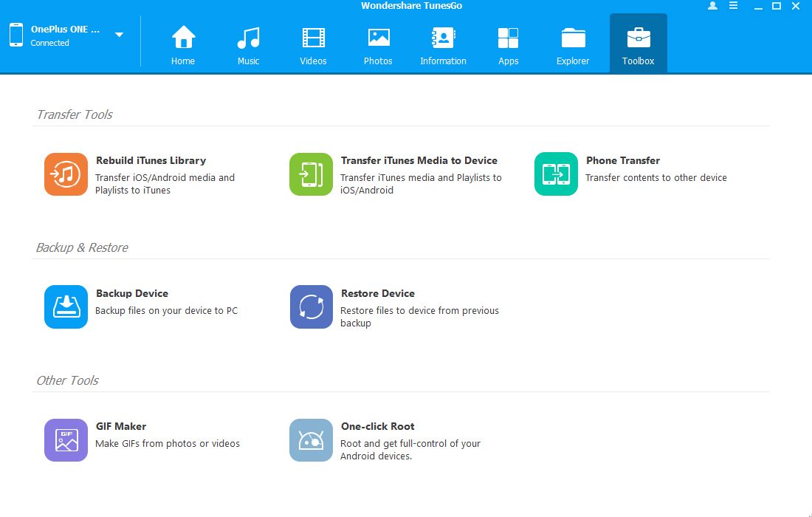Click the One-click Root Android icon
The height and width of the screenshot is (517, 812).
tap(311, 440)
